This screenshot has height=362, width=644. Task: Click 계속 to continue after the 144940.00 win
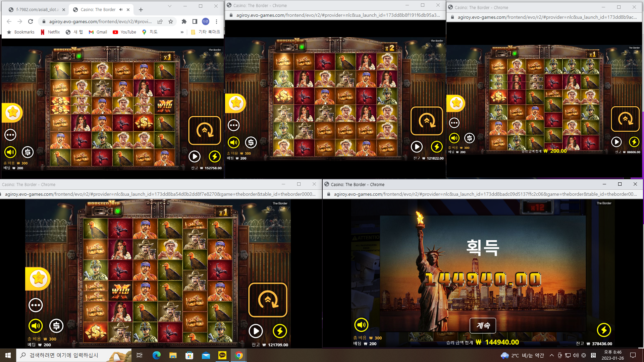[483, 325]
